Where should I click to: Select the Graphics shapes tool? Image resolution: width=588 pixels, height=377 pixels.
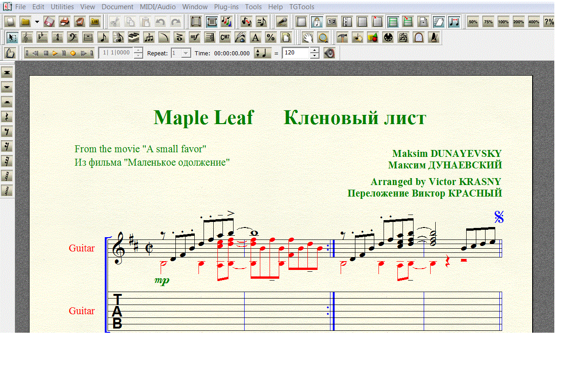click(372, 37)
